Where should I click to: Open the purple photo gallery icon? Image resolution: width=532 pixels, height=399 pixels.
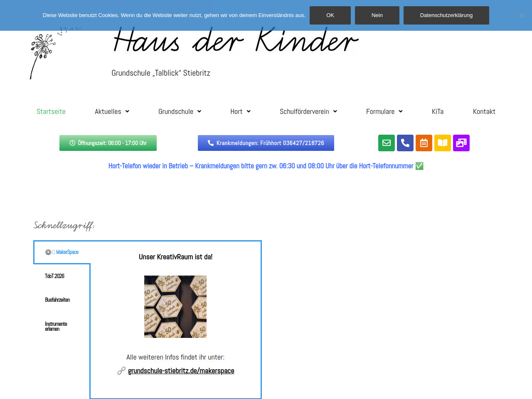[x=461, y=143]
